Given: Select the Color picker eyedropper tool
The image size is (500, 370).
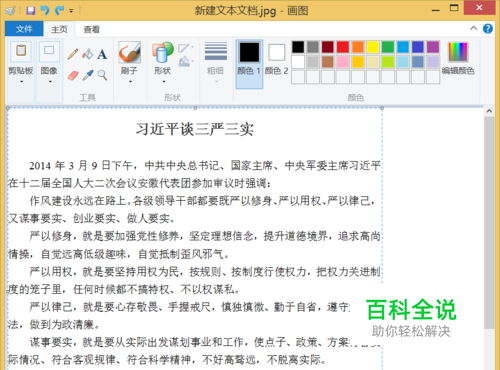Looking at the screenshot, I should 88,75.
